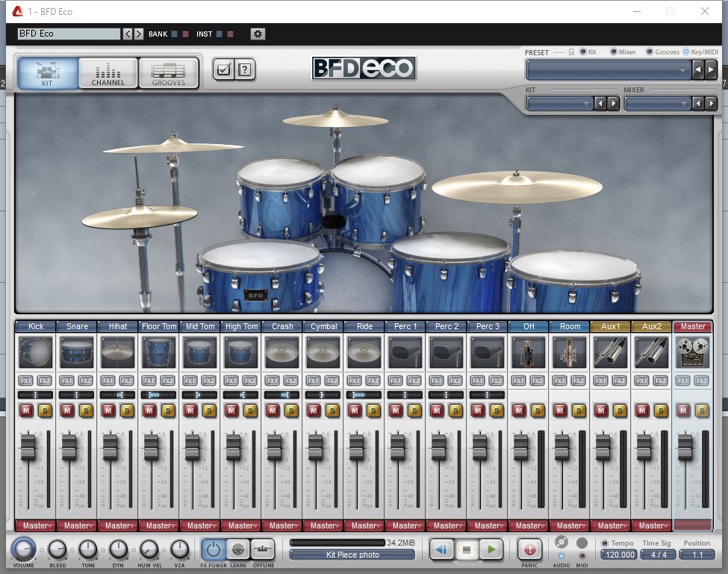Toggle the Offline mode button
The height and width of the screenshot is (574, 728).
pyautogui.click(x=262, y=550)
